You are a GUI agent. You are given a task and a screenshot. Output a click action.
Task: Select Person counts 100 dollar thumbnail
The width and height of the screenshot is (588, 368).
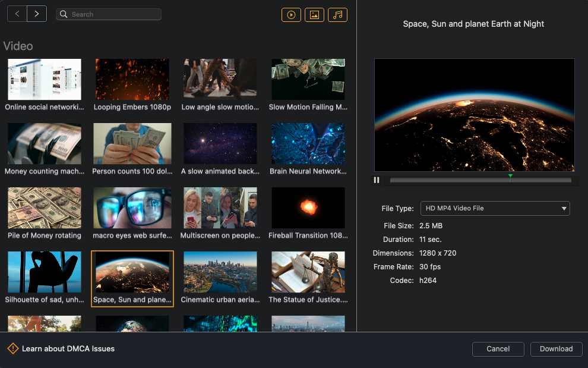tap(132, 143)
